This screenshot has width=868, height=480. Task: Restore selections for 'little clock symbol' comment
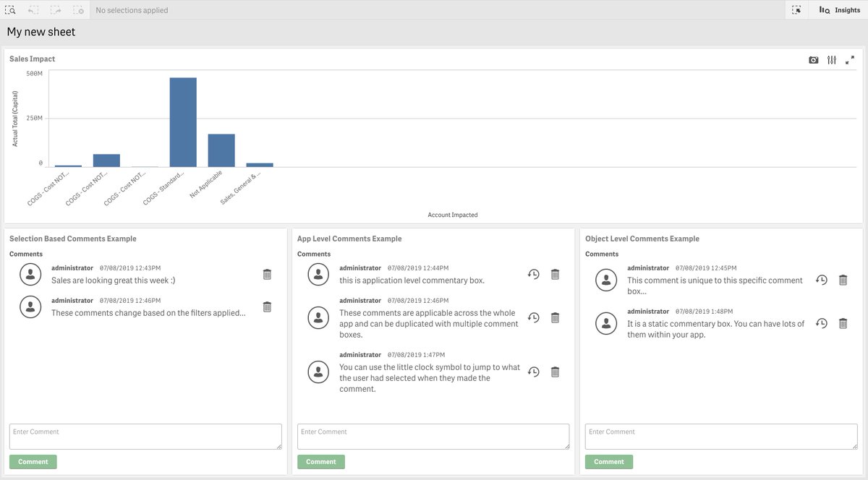click(533, 372)
